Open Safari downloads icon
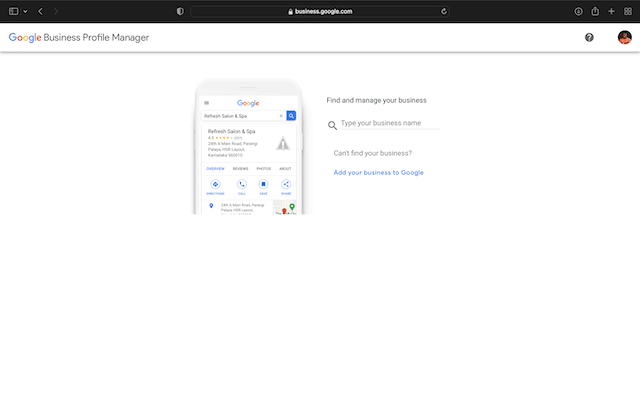The image size is (640, 400). 578,11
